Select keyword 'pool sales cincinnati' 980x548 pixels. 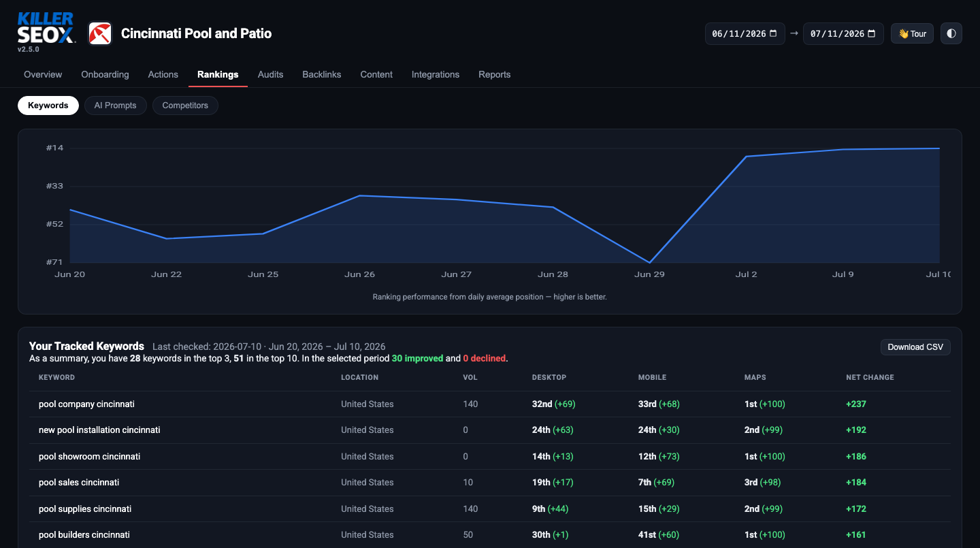(79, 482)
